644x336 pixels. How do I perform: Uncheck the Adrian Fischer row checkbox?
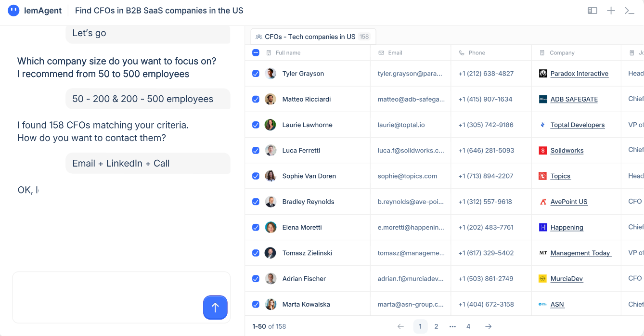(x=256, y=279)
